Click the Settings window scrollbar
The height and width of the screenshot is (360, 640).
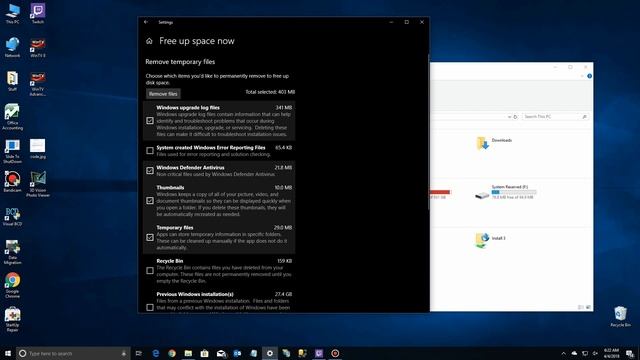click(428, 131)
